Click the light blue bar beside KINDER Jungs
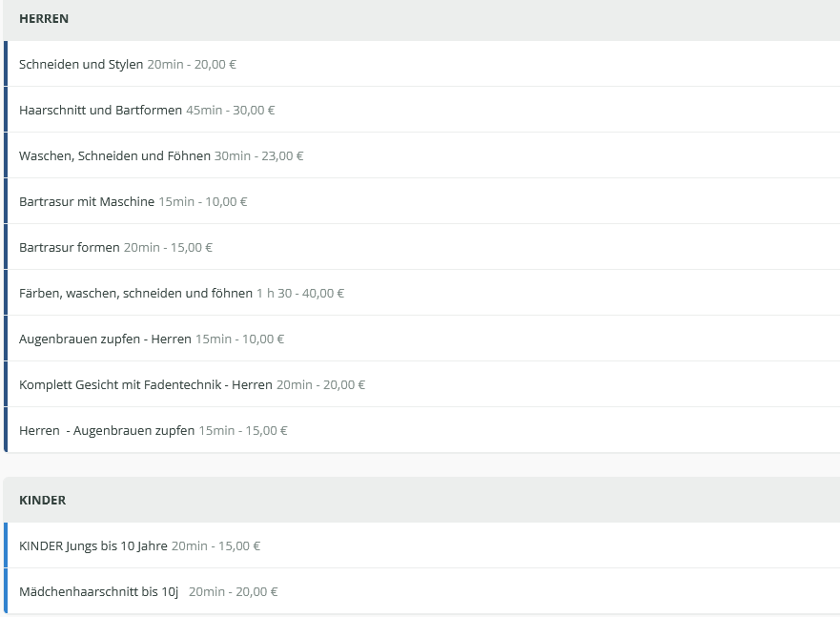Viewport: 840px width, 617px height. click(x=6, y=546)
